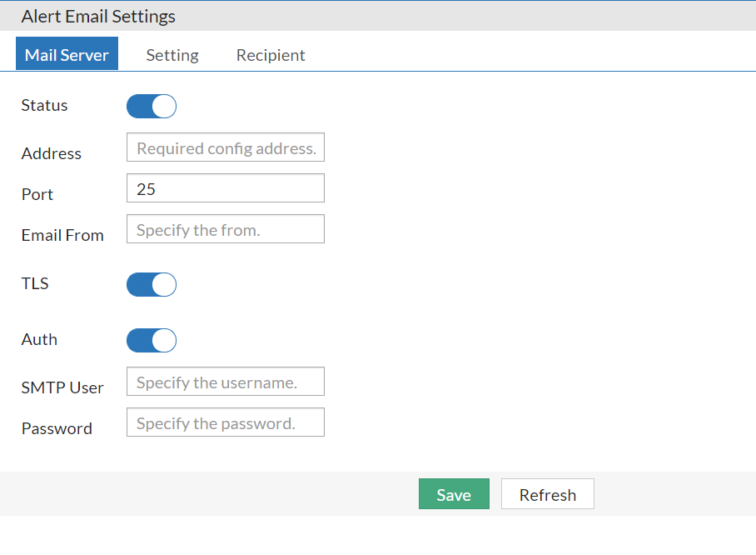
Task: Click the Password entry field
Action: (x=225, y=422)
